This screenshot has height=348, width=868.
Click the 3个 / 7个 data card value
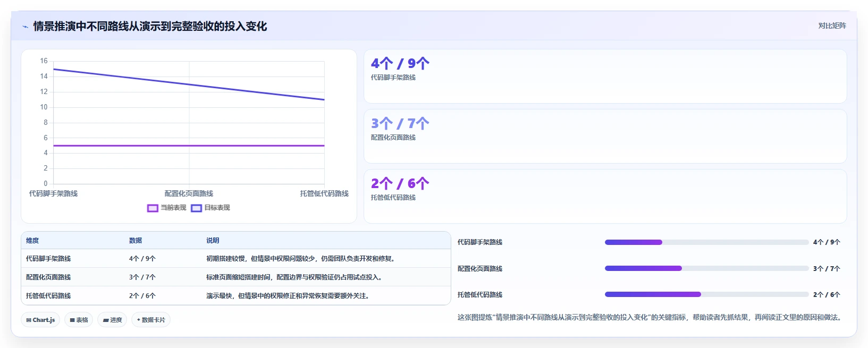tap(400, 124)
